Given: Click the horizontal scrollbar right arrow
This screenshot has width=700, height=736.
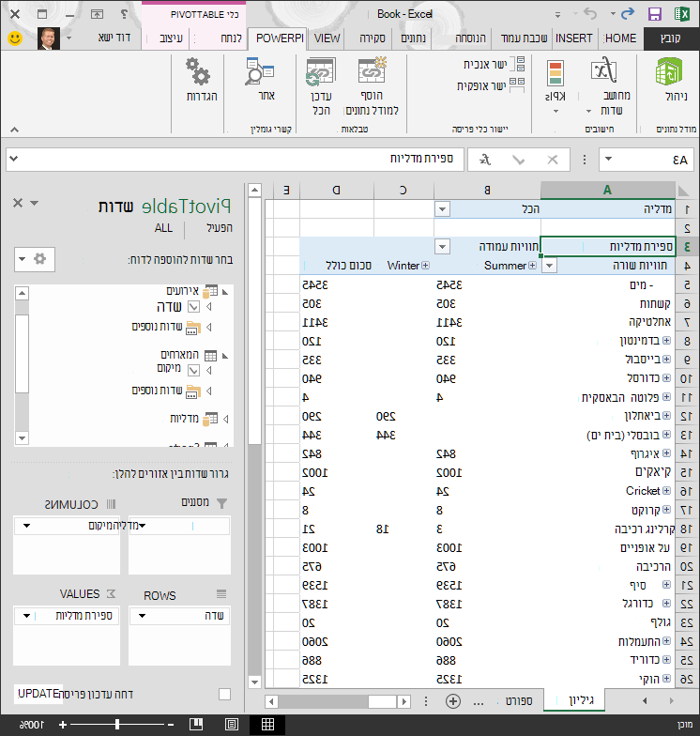Looking at the screenshot, I should click(404, 702).
